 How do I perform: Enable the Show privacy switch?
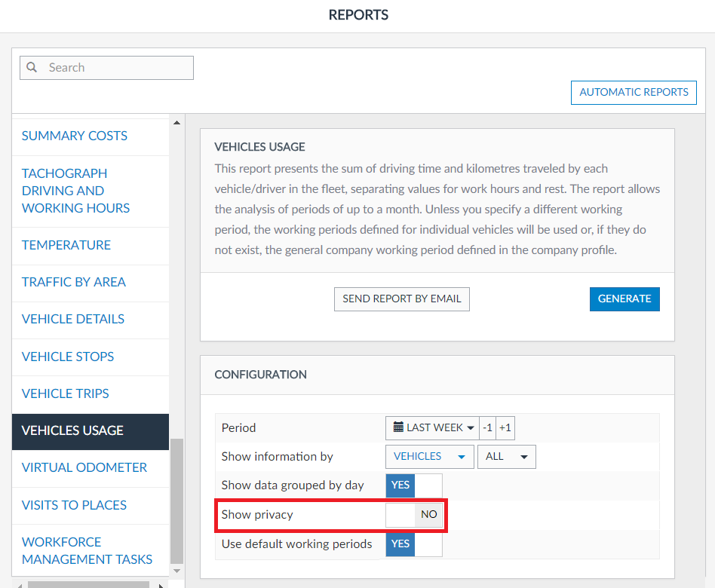click(413, 515)
